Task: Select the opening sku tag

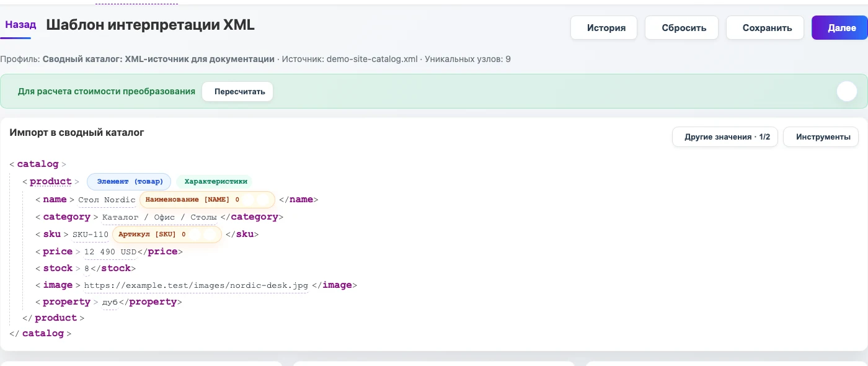Action: pos(51,234)
